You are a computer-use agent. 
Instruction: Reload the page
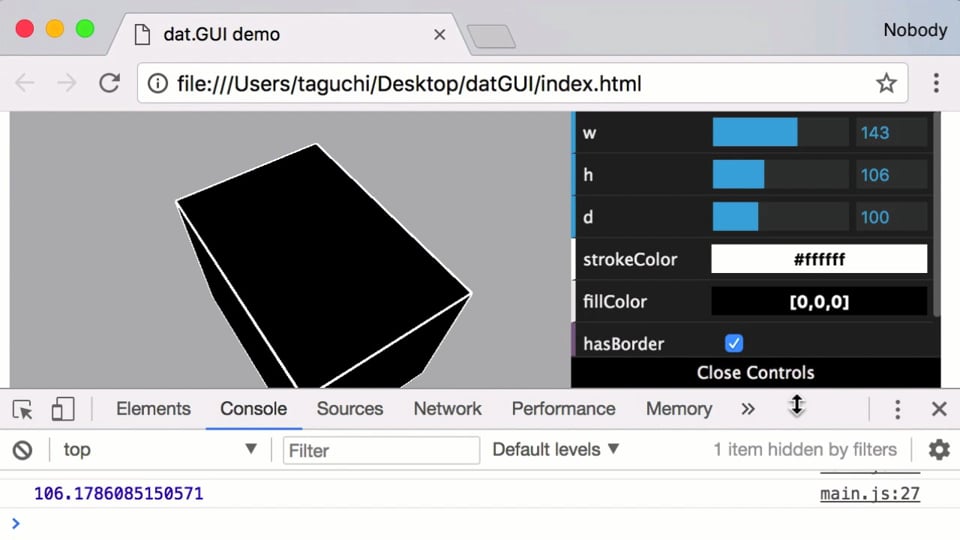(110, 83)
